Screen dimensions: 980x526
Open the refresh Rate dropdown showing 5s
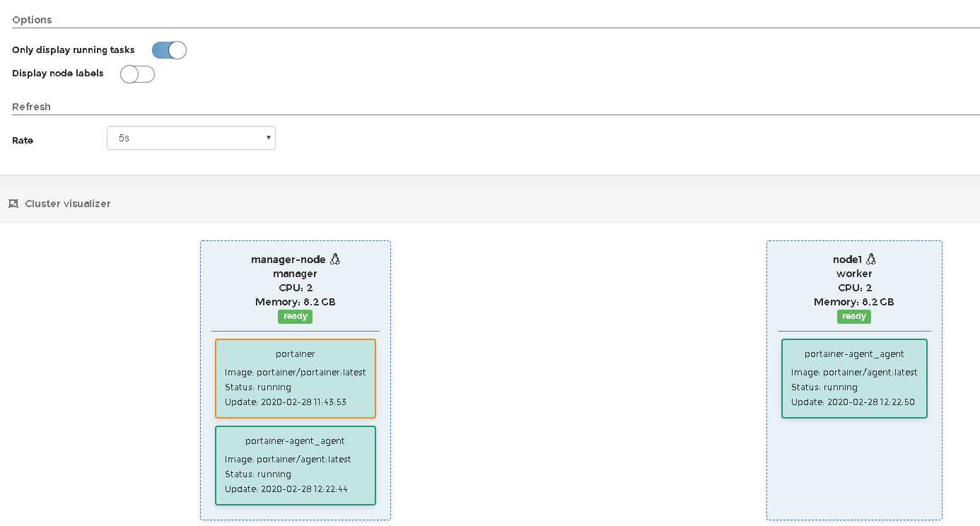(191, 138)
